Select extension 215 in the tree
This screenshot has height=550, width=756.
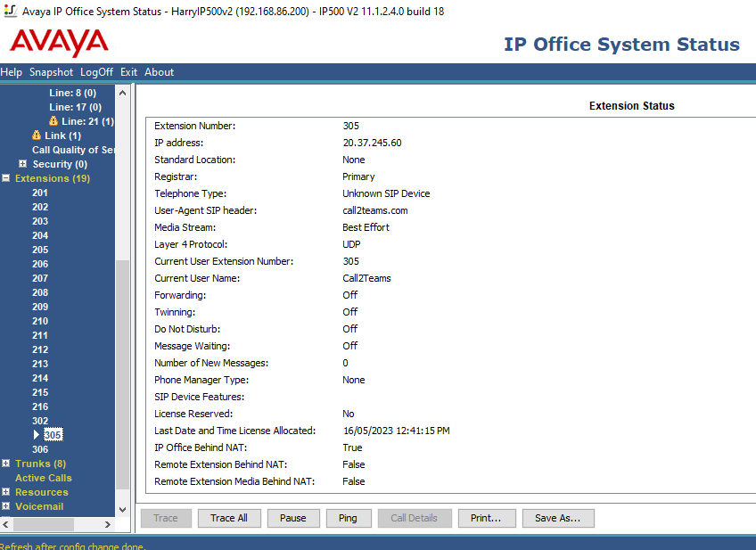point(40,392)
